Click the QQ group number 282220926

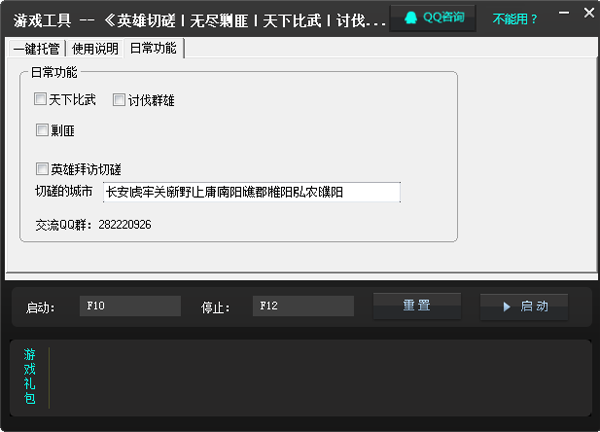pyautogui.click(x=125, y=225)
